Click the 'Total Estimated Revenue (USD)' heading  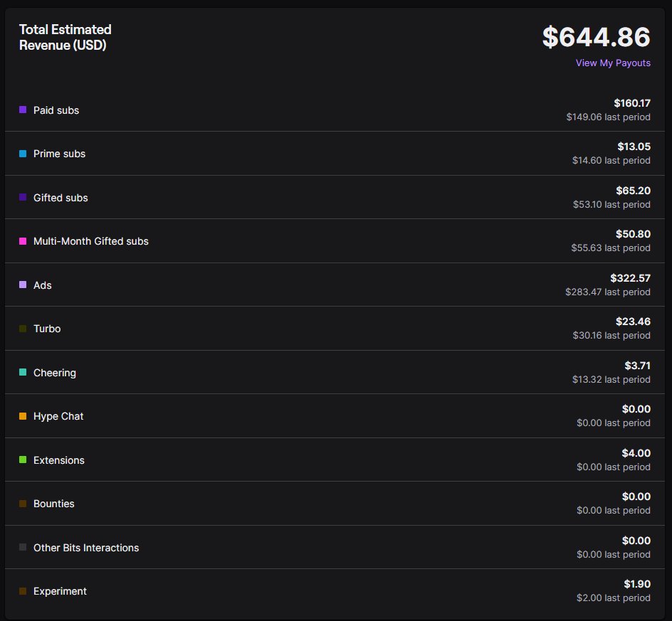tap(65, 37)
